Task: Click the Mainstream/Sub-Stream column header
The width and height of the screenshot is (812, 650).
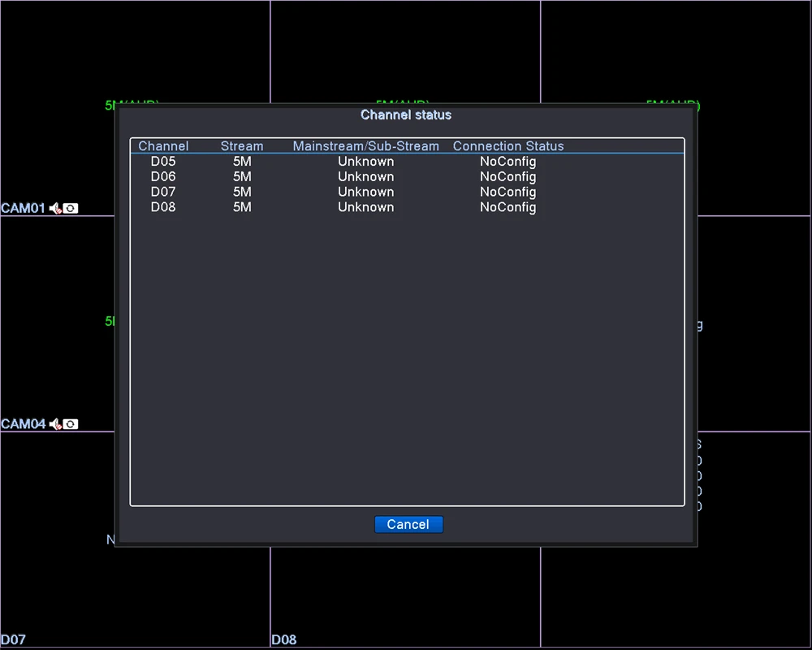Action: (x=365, y=146)
